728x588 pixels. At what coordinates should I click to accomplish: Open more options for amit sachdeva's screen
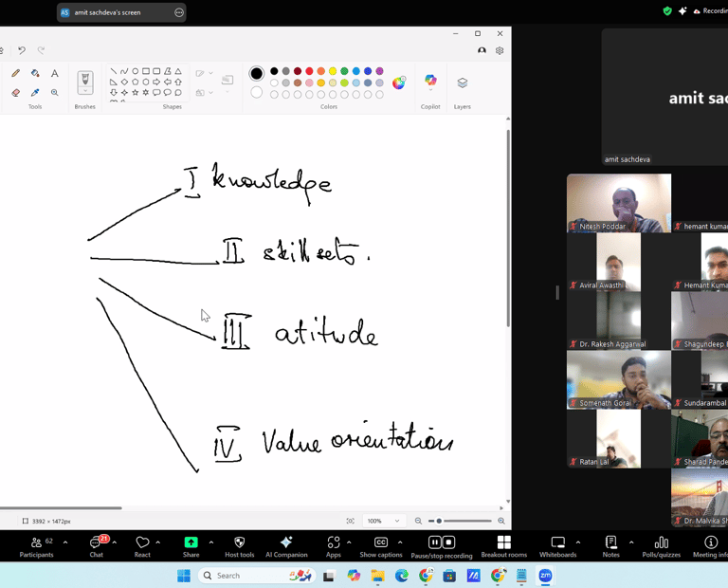179,12
